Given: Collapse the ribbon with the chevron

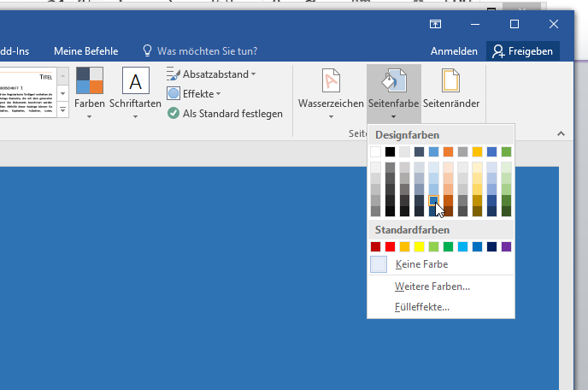Looking at the screenshot, I should click(x=561, y=133).
